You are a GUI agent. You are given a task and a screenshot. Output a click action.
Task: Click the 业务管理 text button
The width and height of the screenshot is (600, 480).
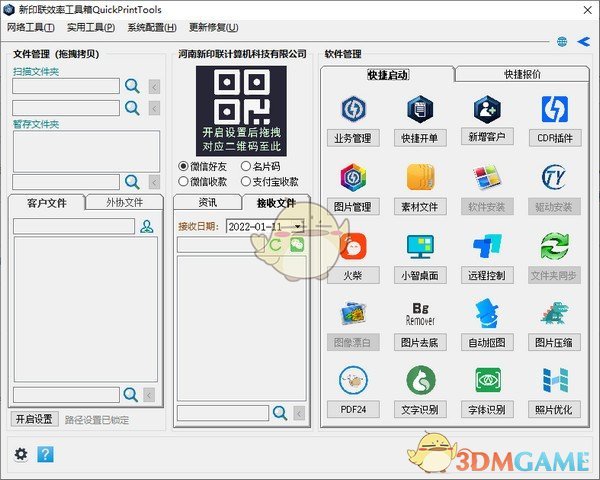pos(353,138)
